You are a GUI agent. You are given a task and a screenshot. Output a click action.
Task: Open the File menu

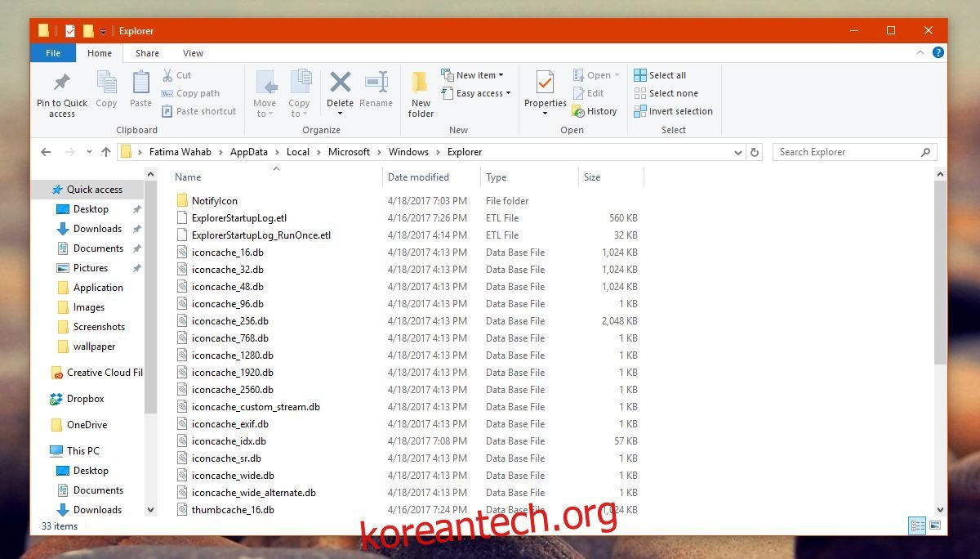(x=53, y=53)
